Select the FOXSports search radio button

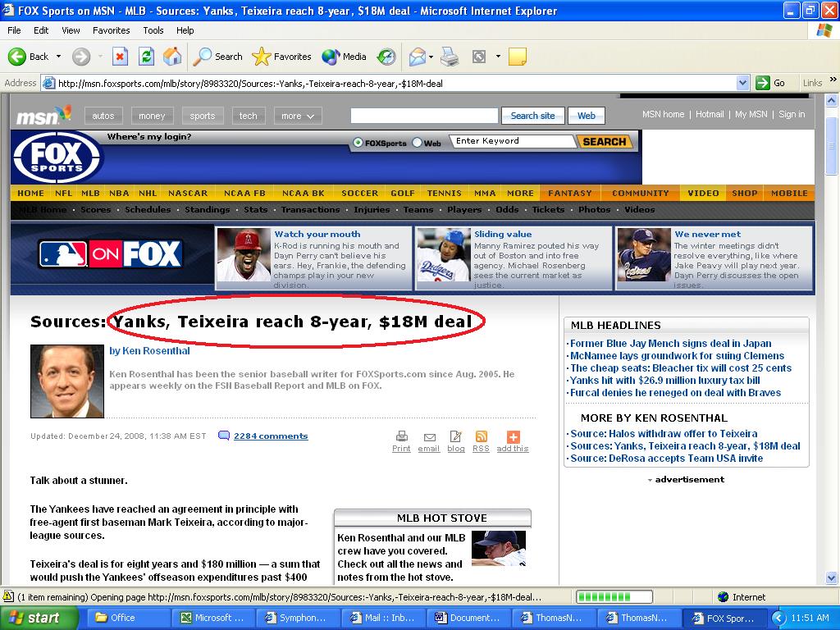pyautogui.click(x=358, y=143)
